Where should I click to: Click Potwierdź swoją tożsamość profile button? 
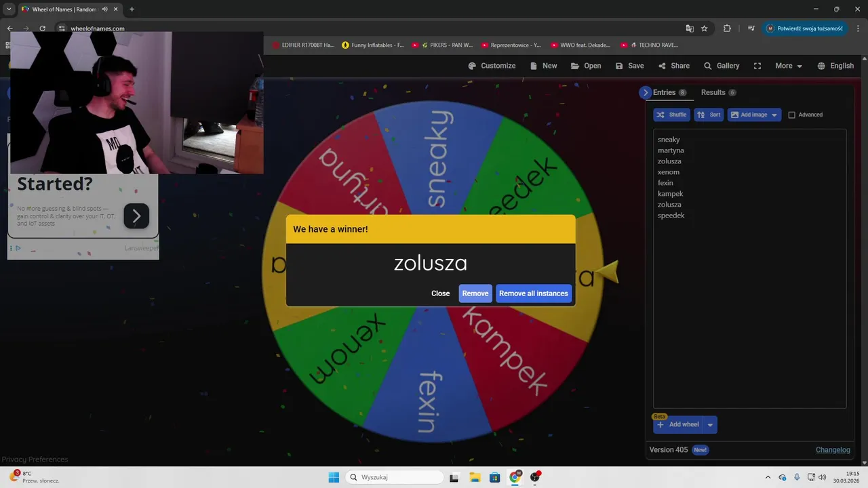point(806,28)
